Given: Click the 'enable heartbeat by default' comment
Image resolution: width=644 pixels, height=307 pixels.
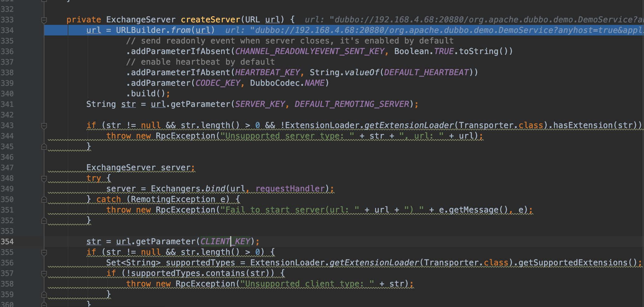Looking at the screenshot, I should 200,62.
